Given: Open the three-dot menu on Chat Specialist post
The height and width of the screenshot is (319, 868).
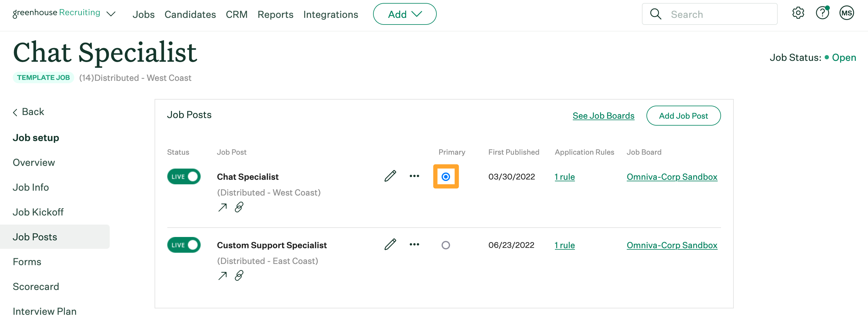Looking at the screenshot, I should pyautogui.click(x=414, y=176).
